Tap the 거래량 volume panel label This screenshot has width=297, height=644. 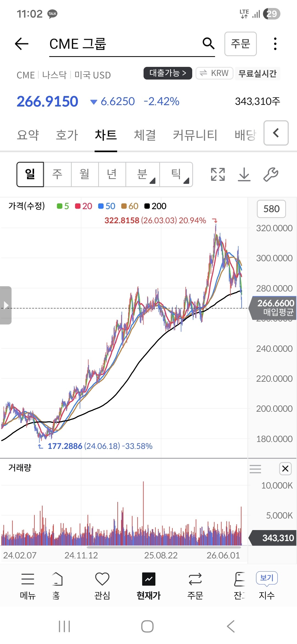(20, 468)
